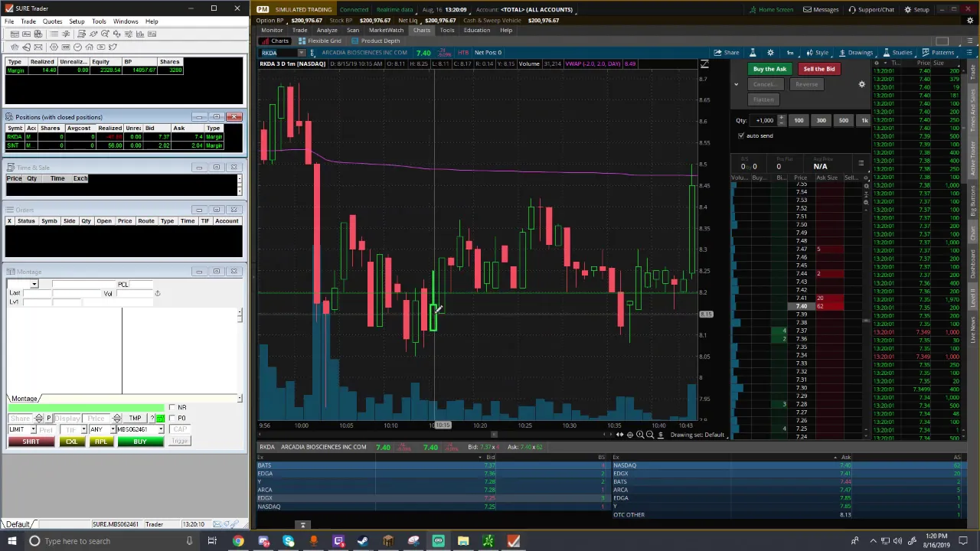Click the home icon in SURE Trader toolbar
This screenshot has width=980, height=551.
pos(89,47)
